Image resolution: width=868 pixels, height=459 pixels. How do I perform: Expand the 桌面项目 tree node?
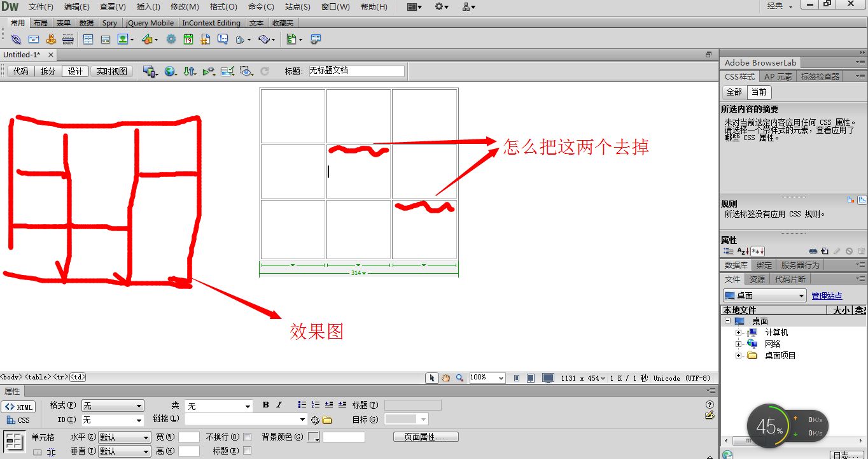click(x=739, y=355)
